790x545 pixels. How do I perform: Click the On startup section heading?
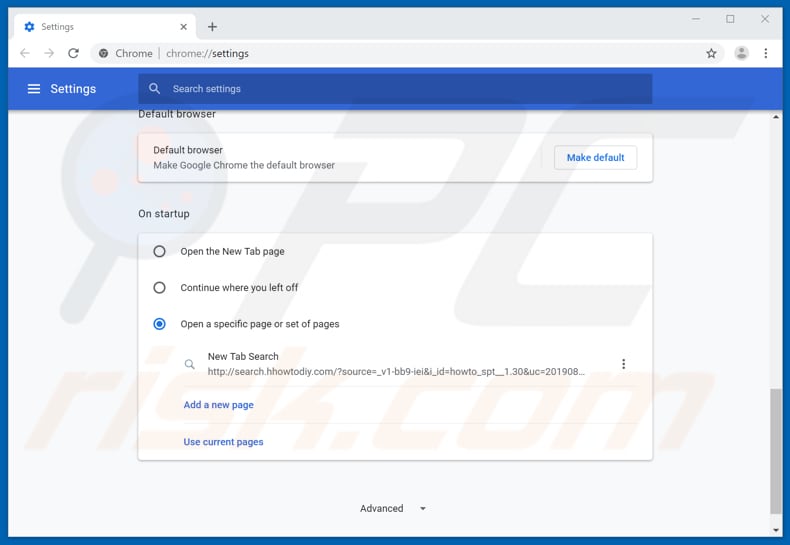click(x=164, y=214)
